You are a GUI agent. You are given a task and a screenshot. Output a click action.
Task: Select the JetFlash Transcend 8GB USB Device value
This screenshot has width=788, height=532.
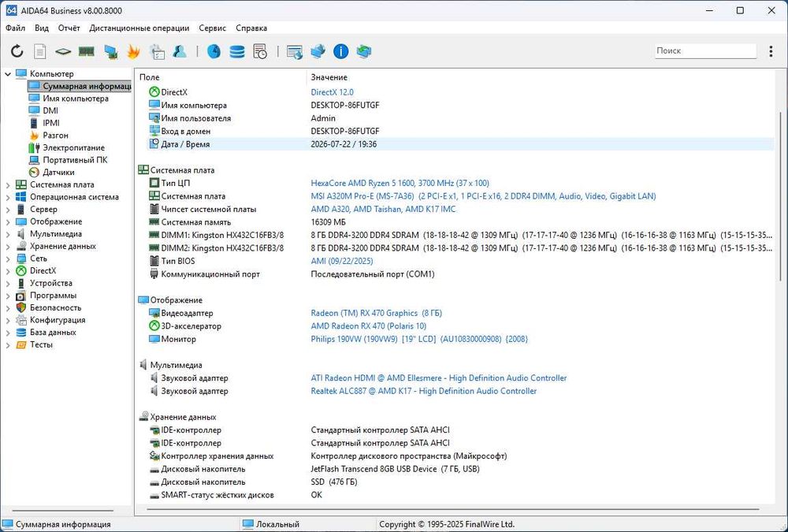[x=395, y=469]
